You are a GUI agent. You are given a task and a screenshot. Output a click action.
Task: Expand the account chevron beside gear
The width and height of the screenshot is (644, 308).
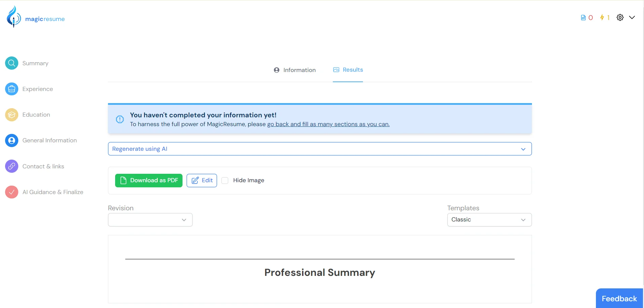(x=632, y=18)
